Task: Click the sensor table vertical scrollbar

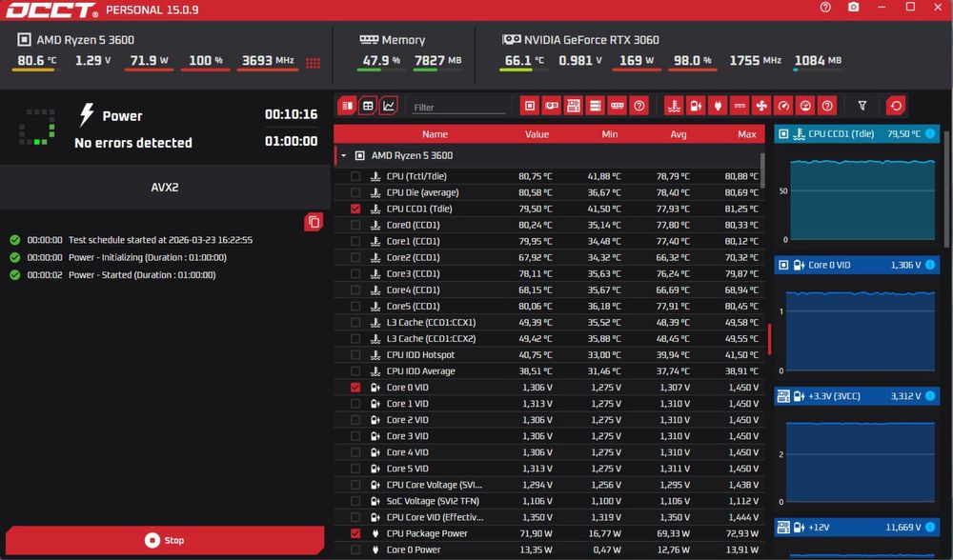Action: [x=762, y=170]
